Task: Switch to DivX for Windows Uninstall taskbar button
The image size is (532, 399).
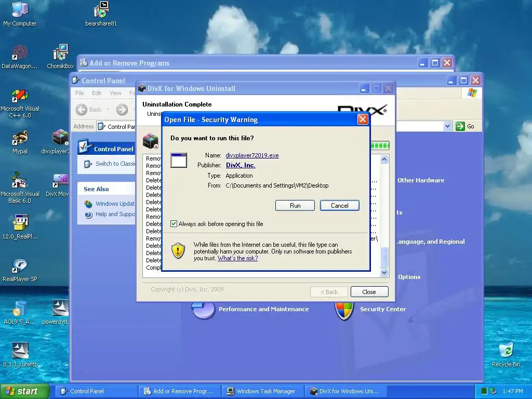Action: [345, 391]
